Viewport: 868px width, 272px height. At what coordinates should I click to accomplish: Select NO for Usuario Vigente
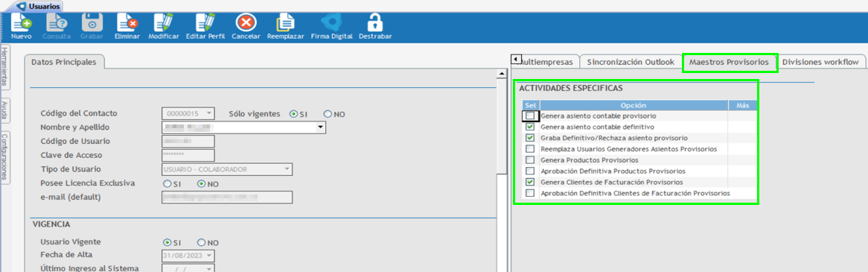point(201,242)
